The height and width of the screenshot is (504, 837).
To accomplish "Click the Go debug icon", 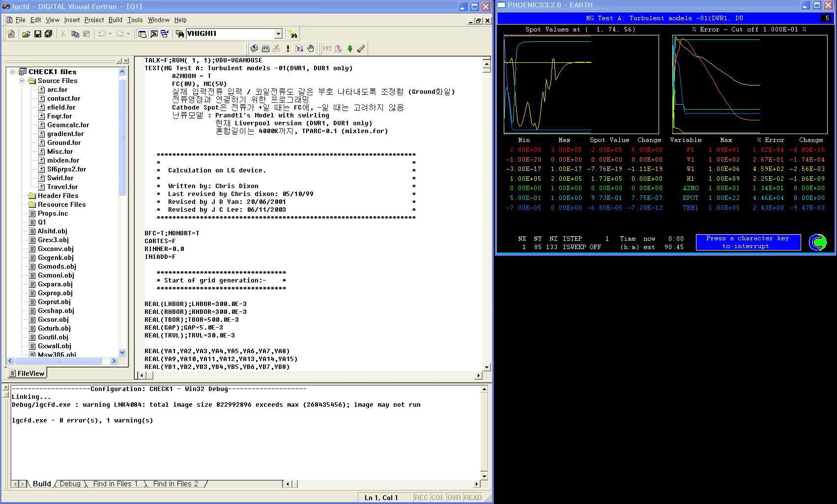I will point(299,48).
